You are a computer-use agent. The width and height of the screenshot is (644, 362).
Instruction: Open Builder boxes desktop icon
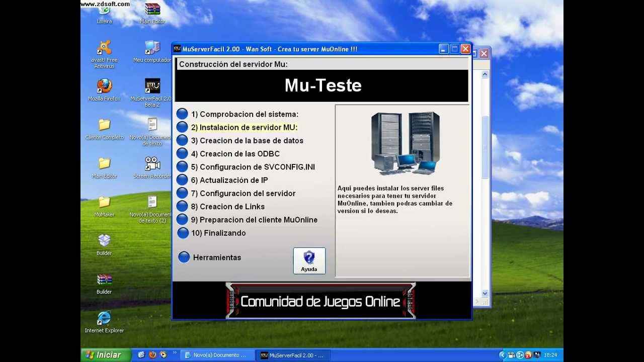point(104,245)
